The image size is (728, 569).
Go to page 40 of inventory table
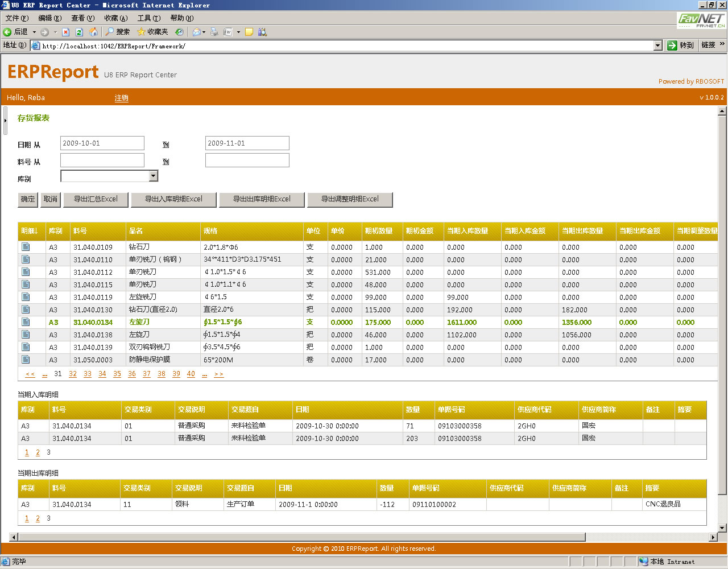[191, 374]
